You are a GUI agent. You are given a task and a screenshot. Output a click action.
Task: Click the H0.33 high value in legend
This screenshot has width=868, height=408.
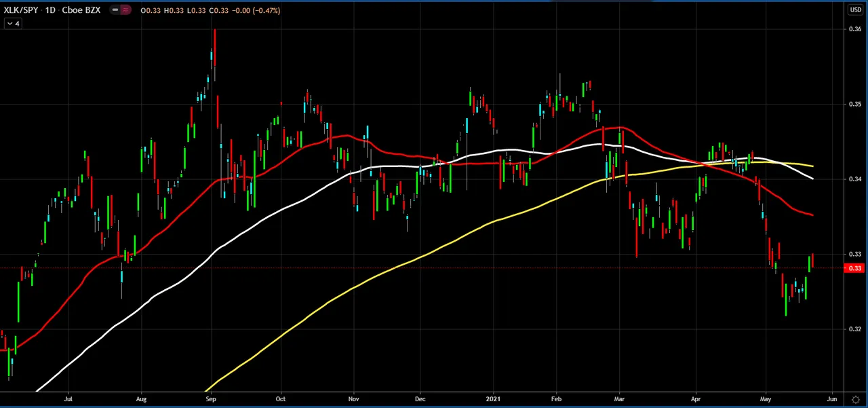tap(172, 10)
